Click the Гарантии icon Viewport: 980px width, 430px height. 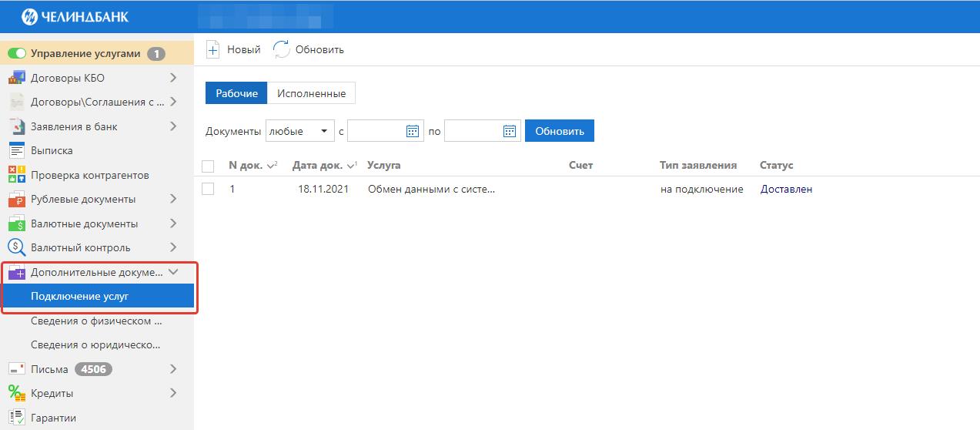tap(17, 418)
